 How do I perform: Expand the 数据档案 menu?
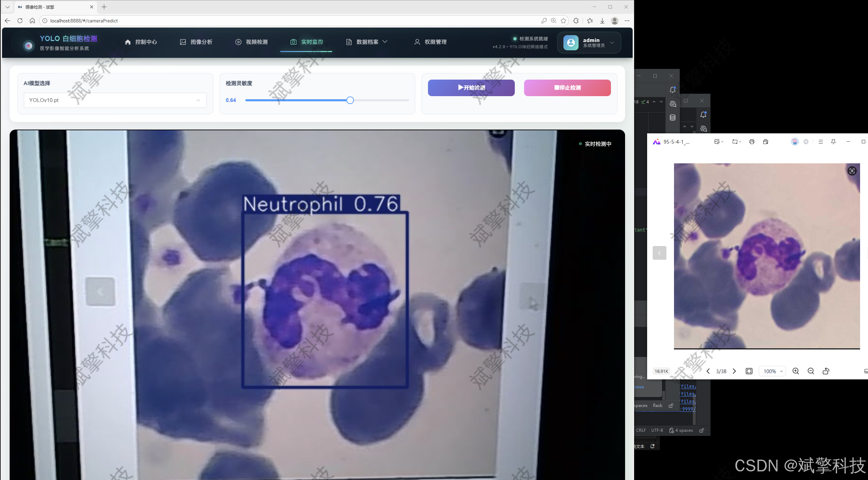[x=367, y=42]
